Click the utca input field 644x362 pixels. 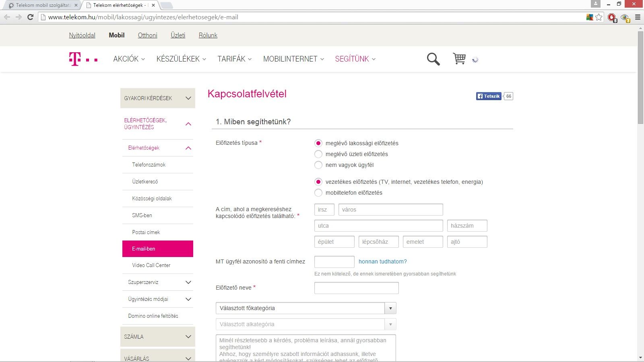[x=379, y=226]
